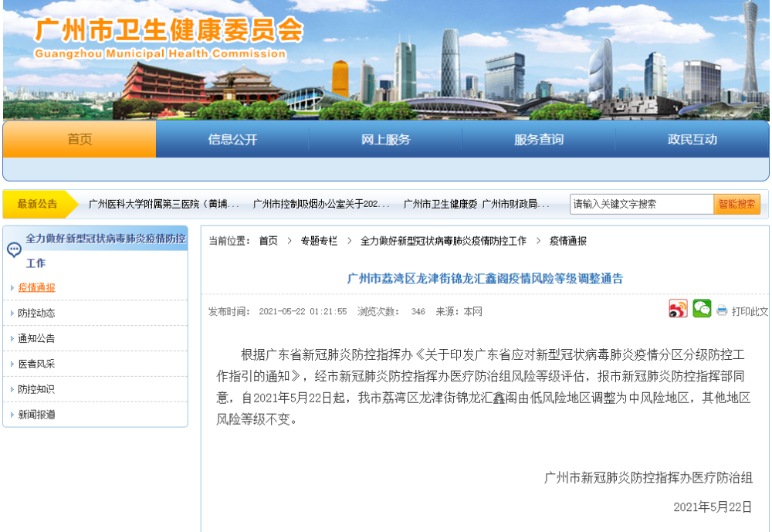This screenshot has width=772, height=532.
Task: Go to the 网上服务 tab
Action: [385, 140]
